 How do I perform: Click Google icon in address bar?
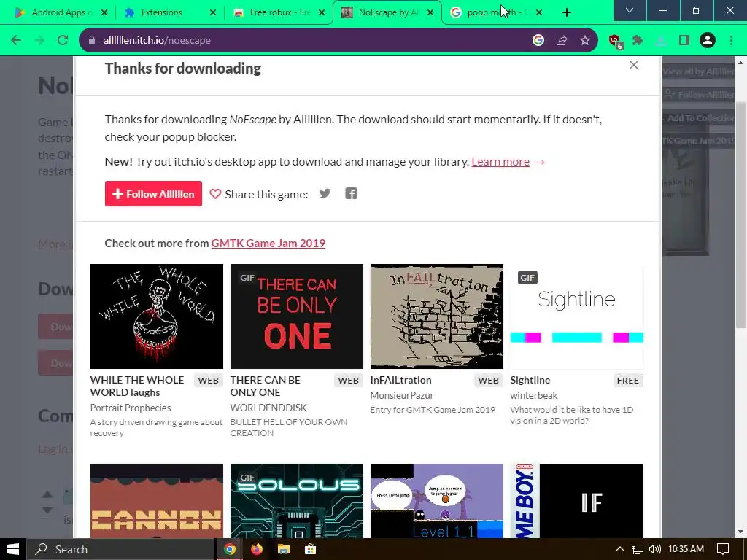point(538,41)
